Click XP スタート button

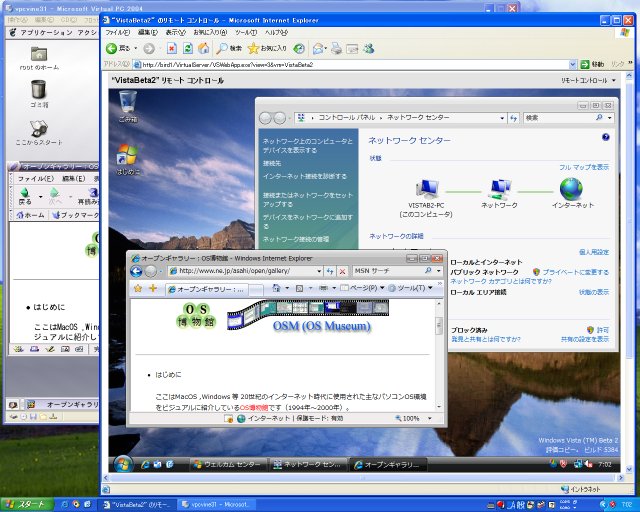pyautogui.click(x=27, y=505)
